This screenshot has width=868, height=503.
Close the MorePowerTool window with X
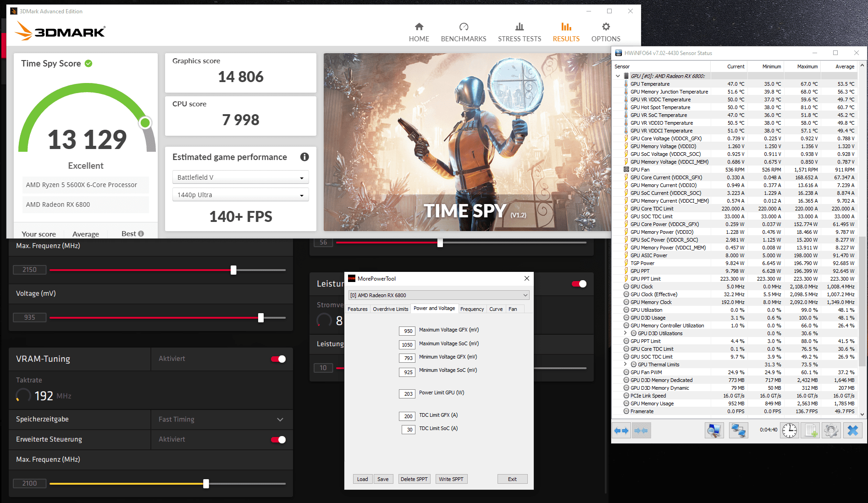[x=527, y=278]
